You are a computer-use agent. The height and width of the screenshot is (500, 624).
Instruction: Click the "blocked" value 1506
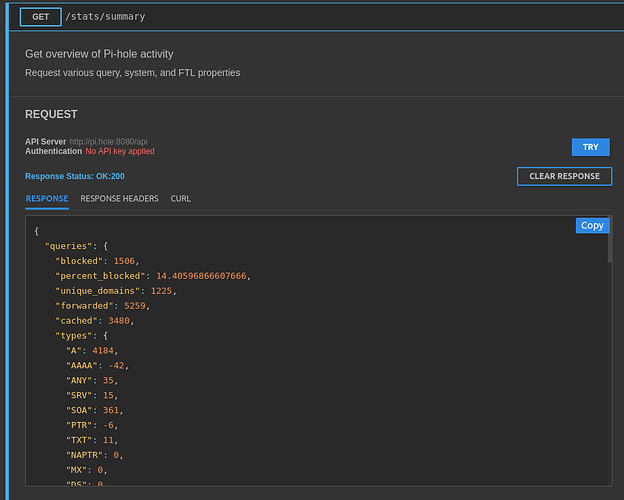click(x=124, y=261)
